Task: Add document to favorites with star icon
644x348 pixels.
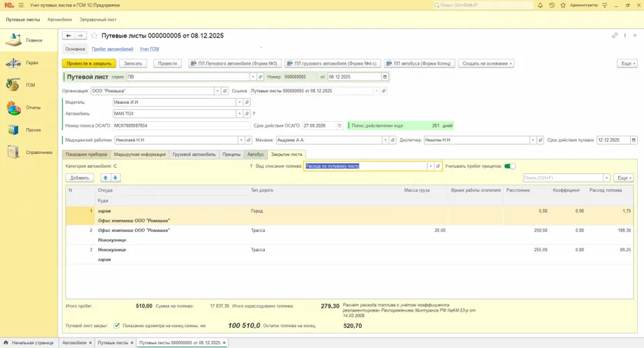Action: (x=94, y=35)
